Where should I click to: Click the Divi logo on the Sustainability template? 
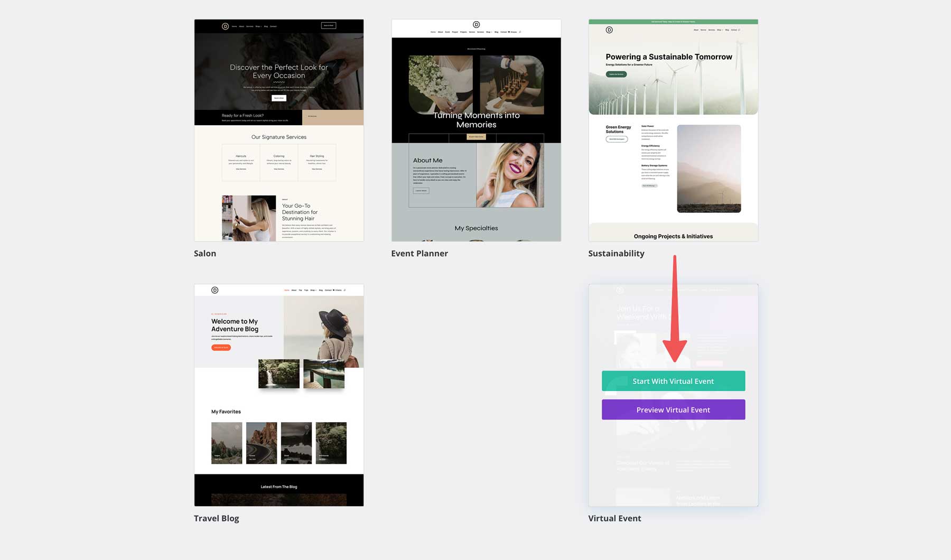[x=609, y=30]
